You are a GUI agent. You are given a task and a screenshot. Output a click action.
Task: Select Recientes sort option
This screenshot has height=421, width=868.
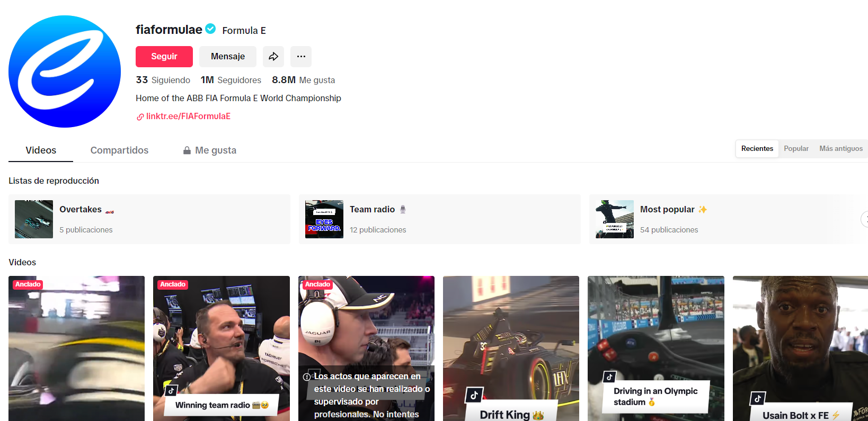pyautogui.click(x=757, y=149)
